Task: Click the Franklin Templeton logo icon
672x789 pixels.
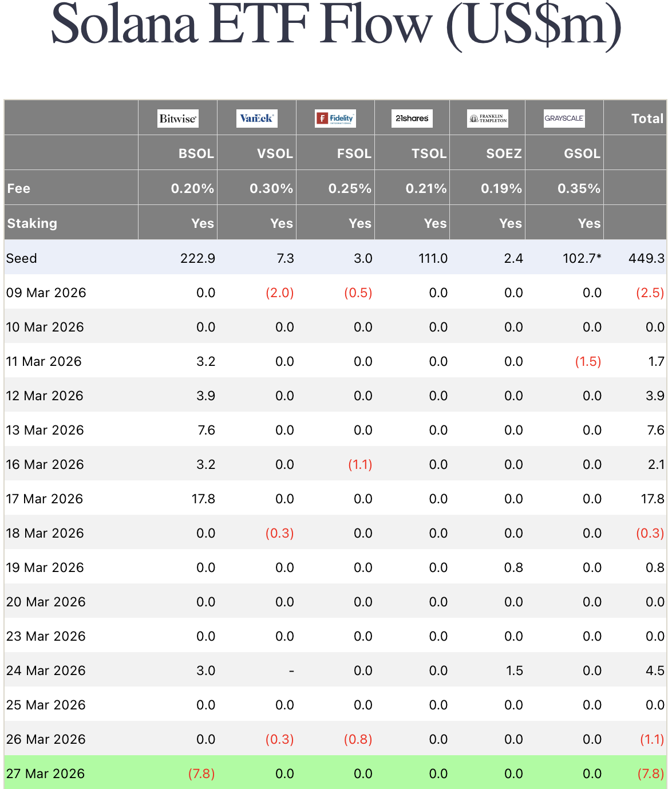Action: click(488, 119)
